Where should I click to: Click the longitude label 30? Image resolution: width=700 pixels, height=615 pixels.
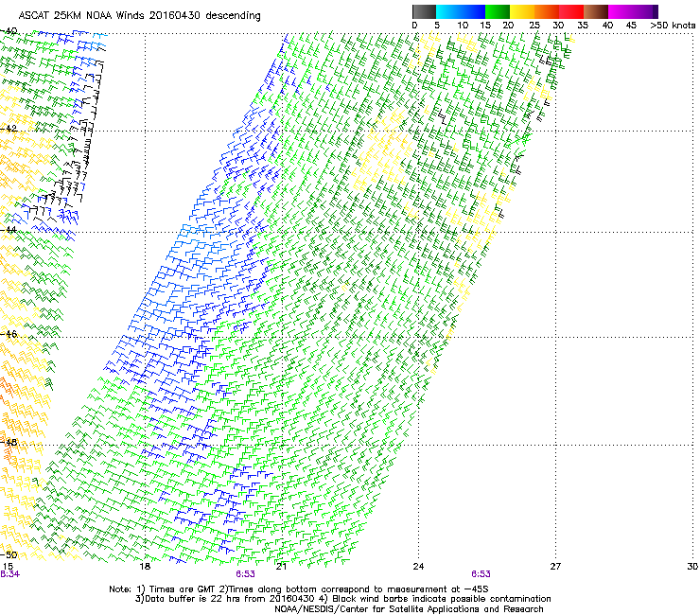pos(692,567)
